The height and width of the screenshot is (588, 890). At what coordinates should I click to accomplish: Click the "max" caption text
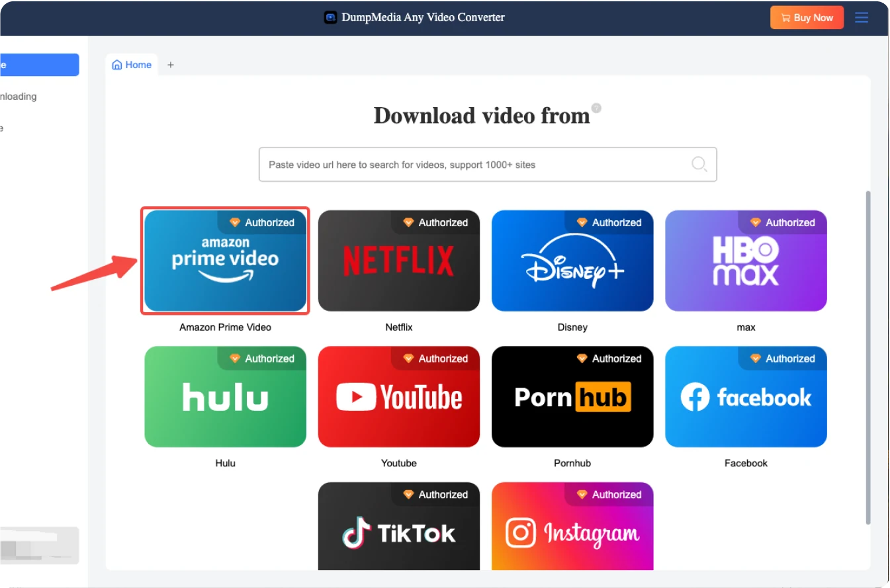(x=746, y=327)
